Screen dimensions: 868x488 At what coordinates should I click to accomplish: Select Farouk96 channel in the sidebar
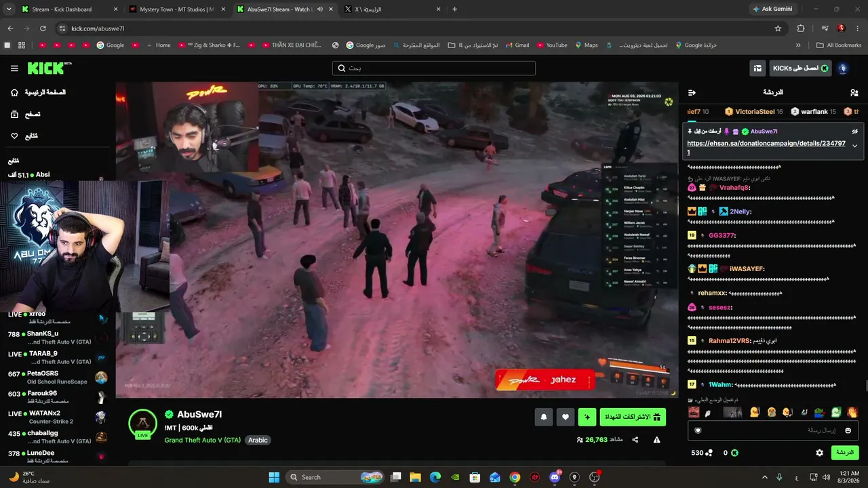[58, 397]
